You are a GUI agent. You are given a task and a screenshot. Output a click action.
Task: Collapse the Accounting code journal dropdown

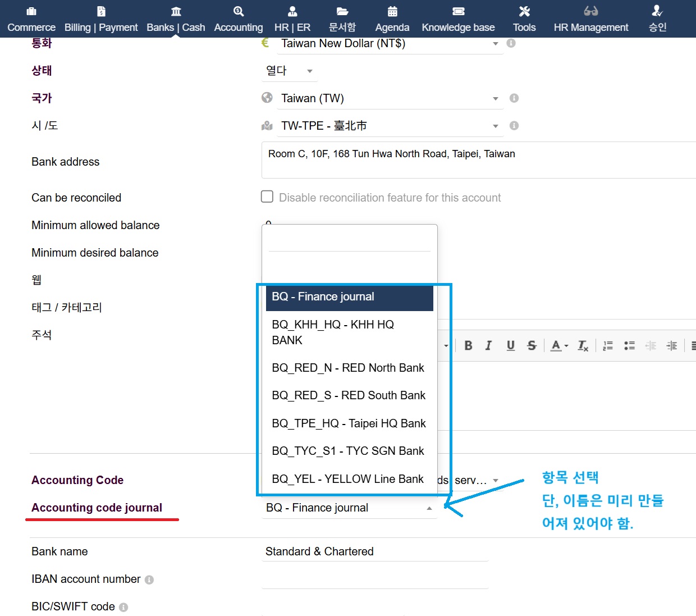429,508
